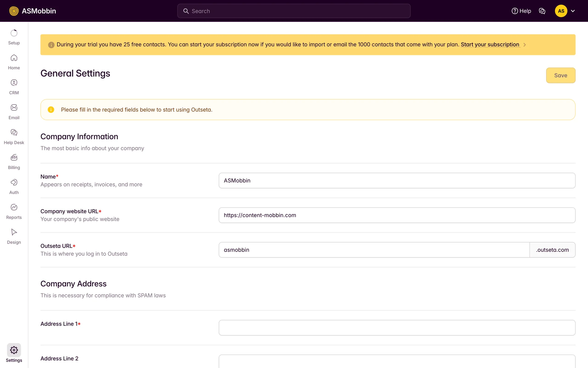Open the Auth section icon
This screenshot has height=368, width=588.
14,182
